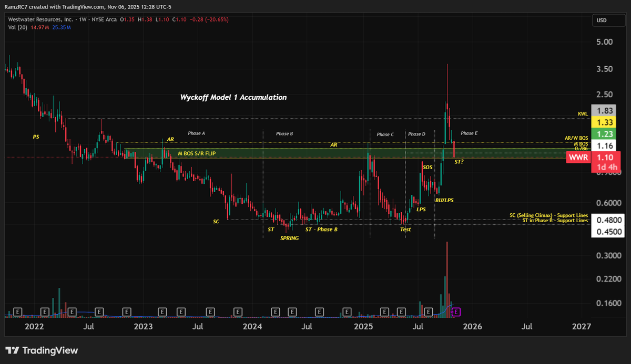Screen dimensions: 631x364
Task: Click the blue 25.35M volume average value
Action: 62,27
